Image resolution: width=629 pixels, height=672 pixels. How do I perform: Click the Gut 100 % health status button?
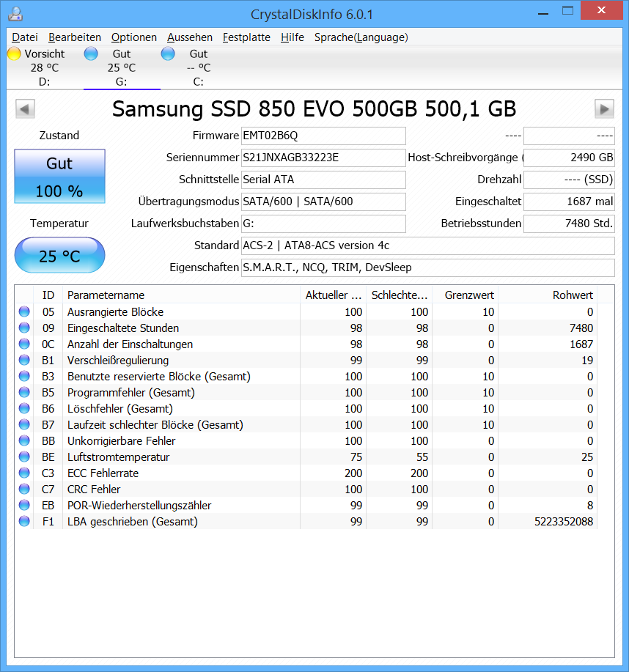coord(59,176)
